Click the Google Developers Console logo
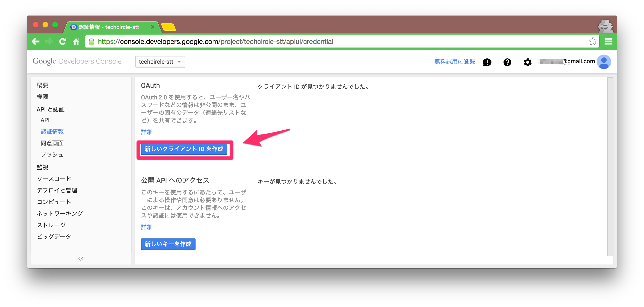Image resolution: width=644 pixels, height=307 pixels. click(77, 62)
